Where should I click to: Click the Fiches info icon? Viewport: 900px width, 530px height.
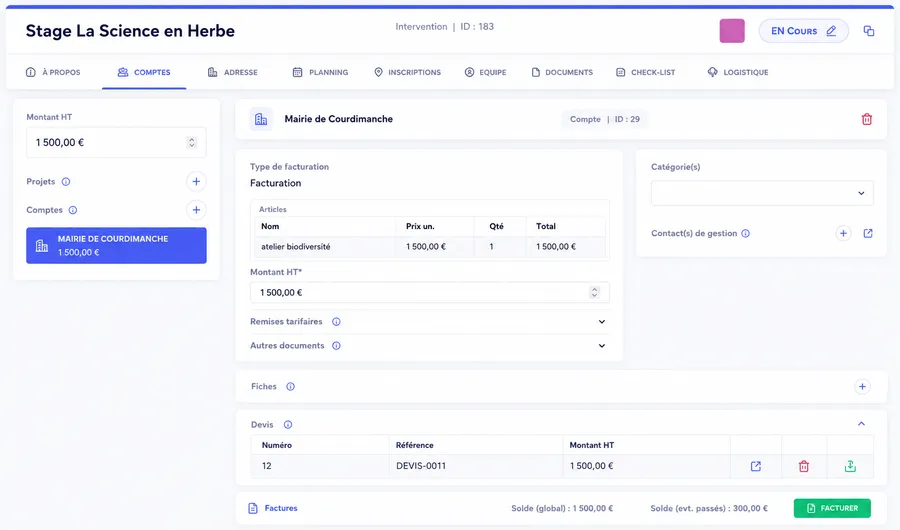(x=290, y=386)
